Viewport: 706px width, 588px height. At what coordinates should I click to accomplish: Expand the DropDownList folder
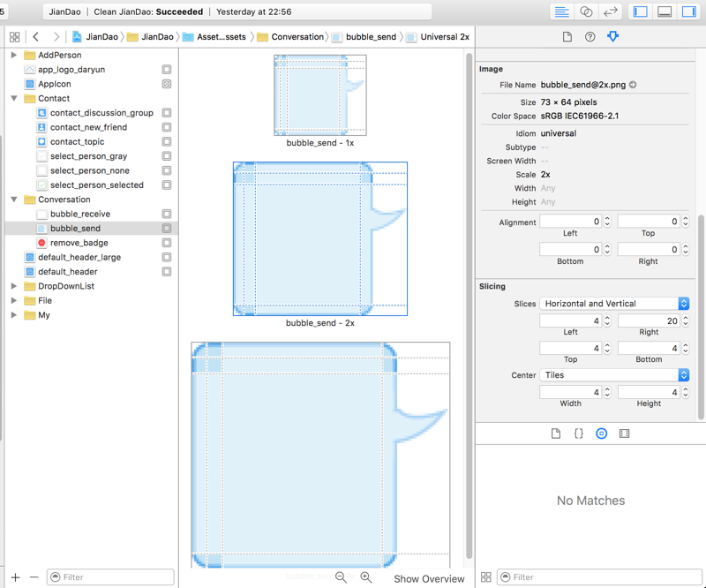[14, 286]
